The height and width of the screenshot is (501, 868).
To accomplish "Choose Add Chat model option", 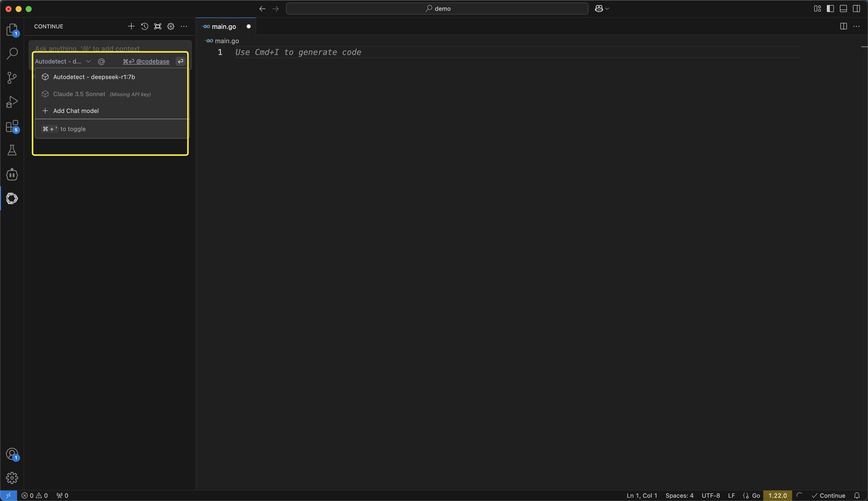I will [76, 111].
